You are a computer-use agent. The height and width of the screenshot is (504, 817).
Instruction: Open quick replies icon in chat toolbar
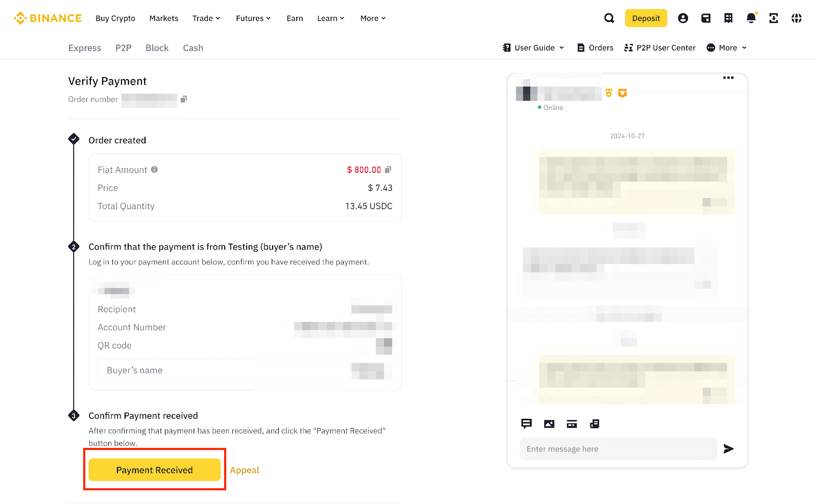526,424
